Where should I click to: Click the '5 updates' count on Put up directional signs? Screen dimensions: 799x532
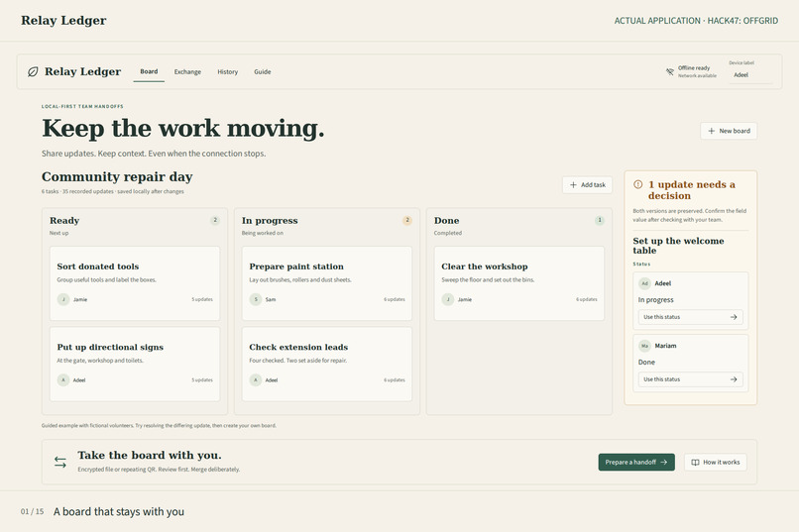202,379
